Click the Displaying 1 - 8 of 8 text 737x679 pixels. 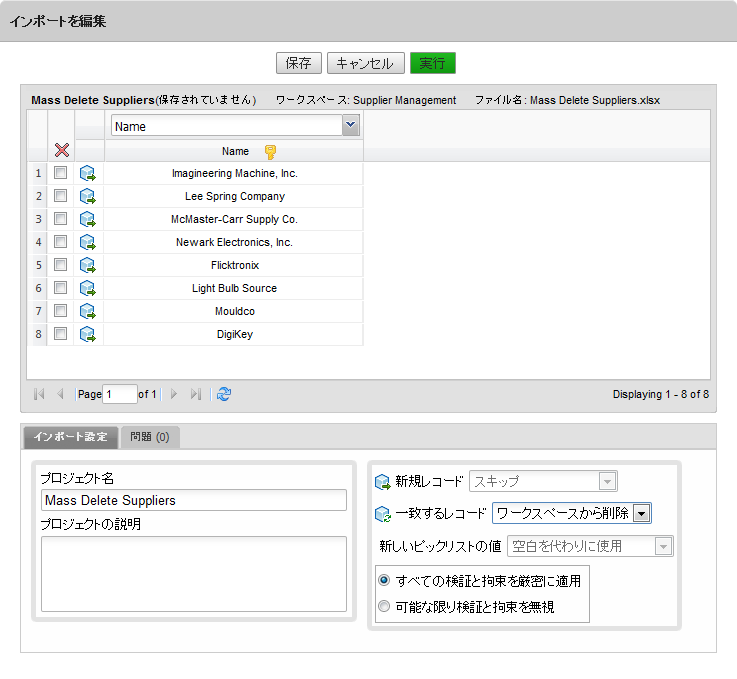(x=660, y=394)
